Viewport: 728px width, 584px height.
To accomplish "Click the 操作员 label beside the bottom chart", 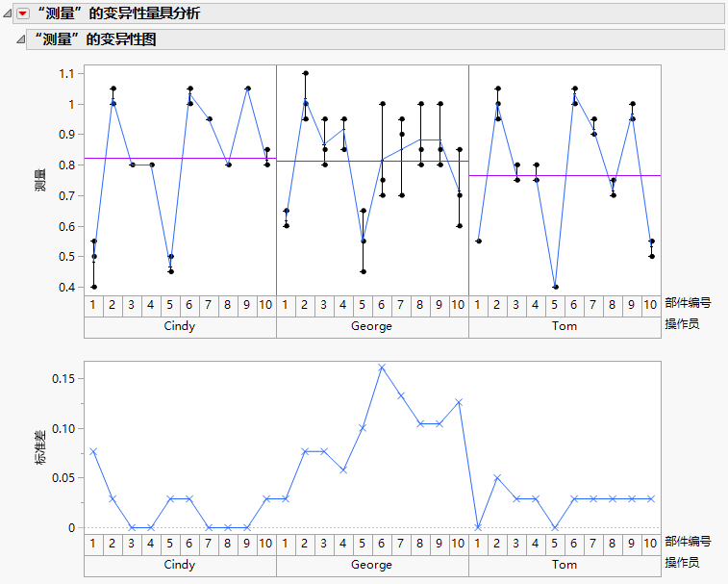I will (x=682, y=563).
